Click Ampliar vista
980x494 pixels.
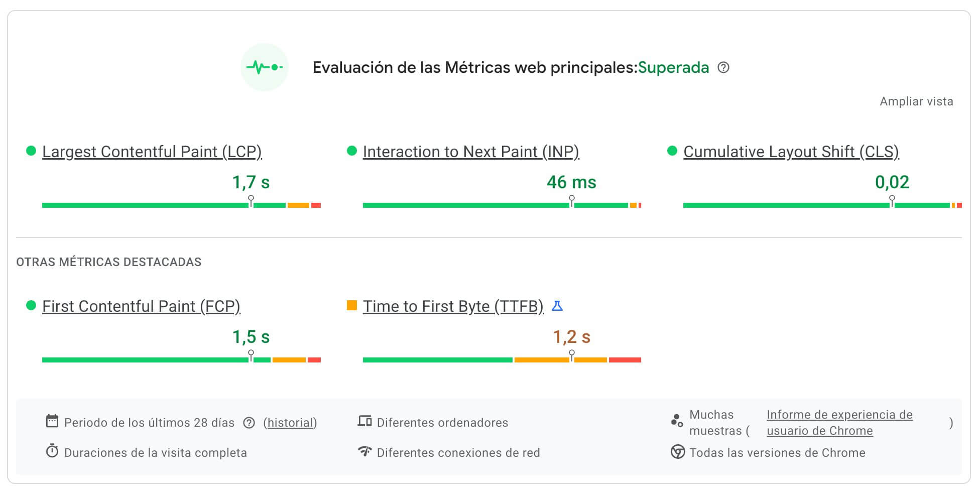point(917,101)
